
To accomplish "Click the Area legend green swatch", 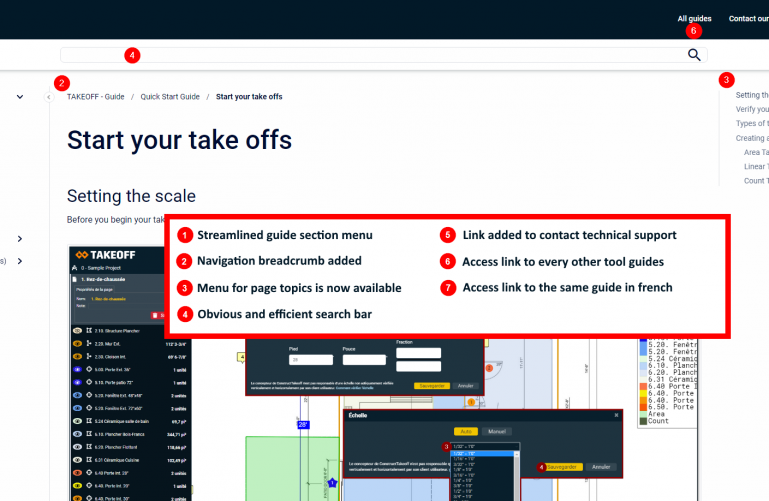I will pos(643,414).
